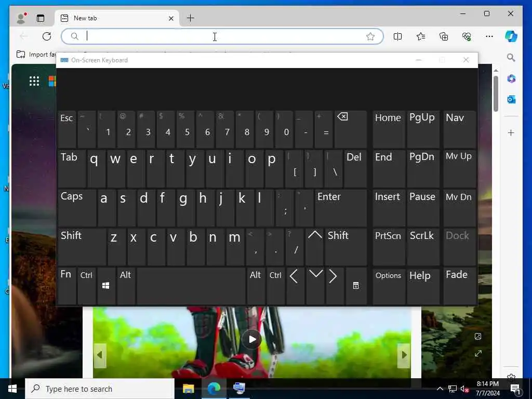Show hidden system tray icons chevron
Viewport: 532px width, 399px height.
(x=440, y=389)
